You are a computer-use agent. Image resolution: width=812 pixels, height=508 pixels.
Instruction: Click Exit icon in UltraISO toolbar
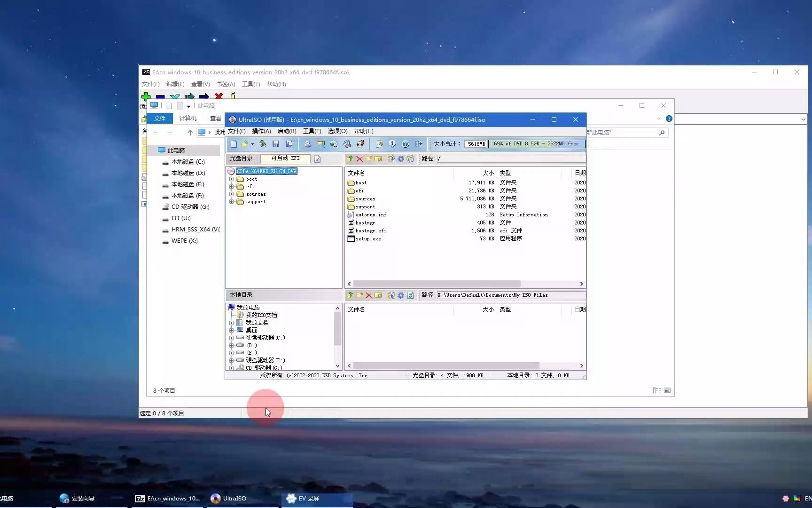419,144
